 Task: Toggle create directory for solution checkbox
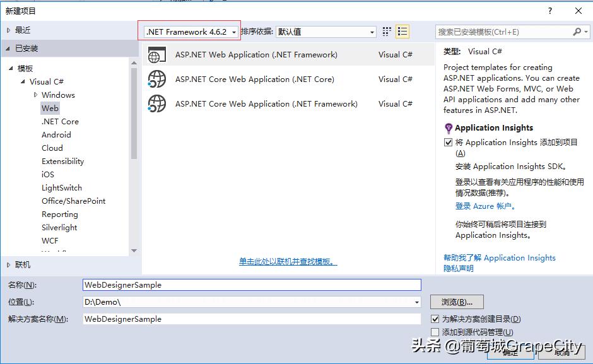coord(435,319)
